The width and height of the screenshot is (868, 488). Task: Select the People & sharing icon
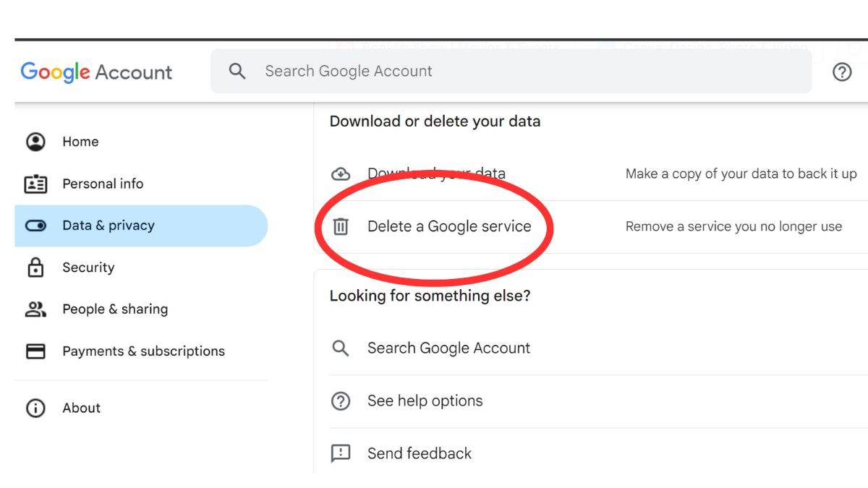point(36,309)
